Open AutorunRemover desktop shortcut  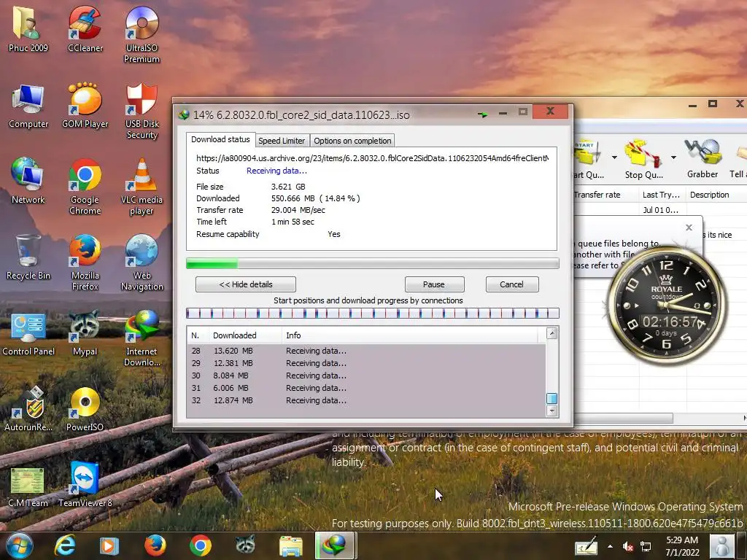coord(28,408)
